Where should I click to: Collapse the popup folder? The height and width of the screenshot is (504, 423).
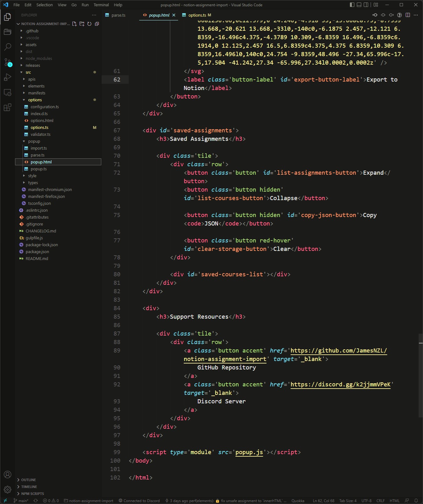(x=34, y=141)
